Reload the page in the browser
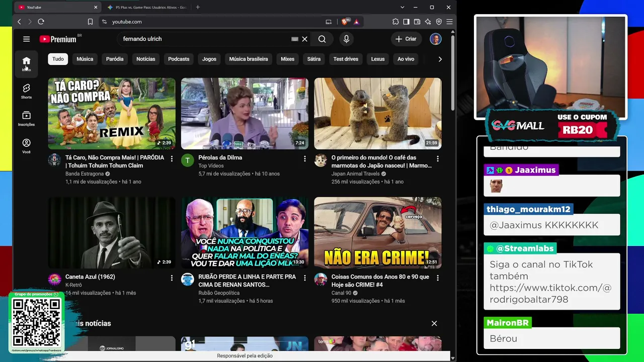 point(41,22)
